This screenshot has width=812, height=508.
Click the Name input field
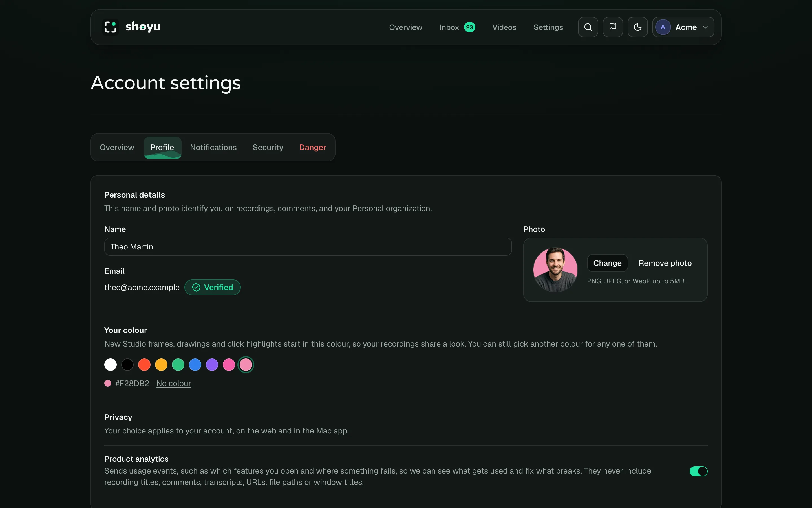tap(308, 247)
